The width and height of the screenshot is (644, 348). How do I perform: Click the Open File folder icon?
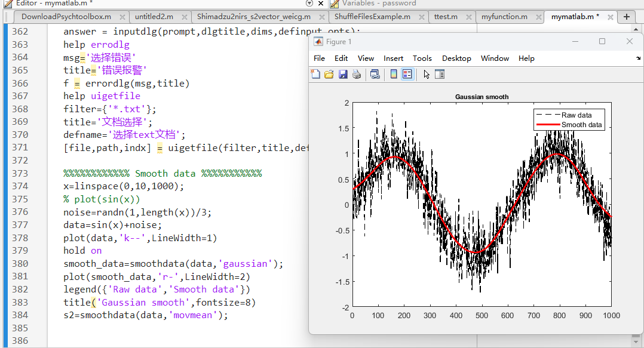(x=329, y=75)
